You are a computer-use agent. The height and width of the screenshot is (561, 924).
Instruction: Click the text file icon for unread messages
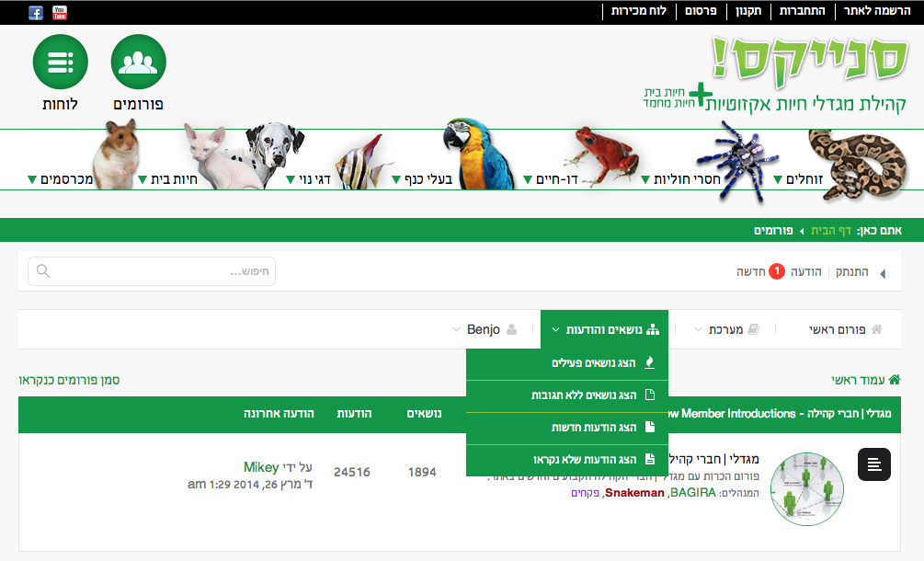[650, 459]
